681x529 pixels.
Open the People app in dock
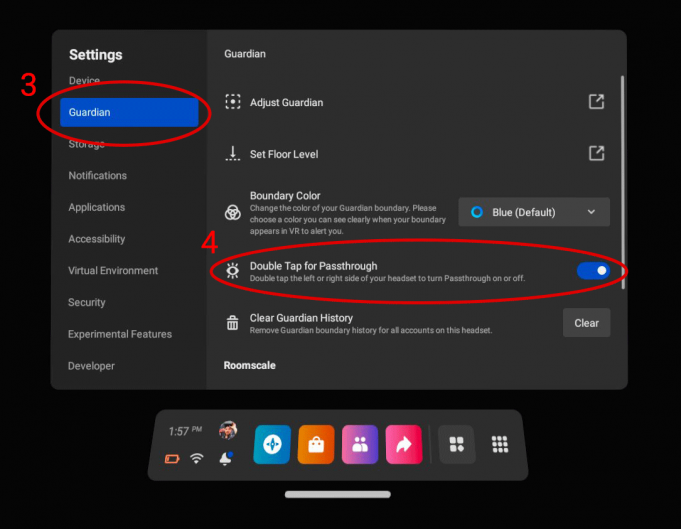pyautogui.click(x=360, y=445)
